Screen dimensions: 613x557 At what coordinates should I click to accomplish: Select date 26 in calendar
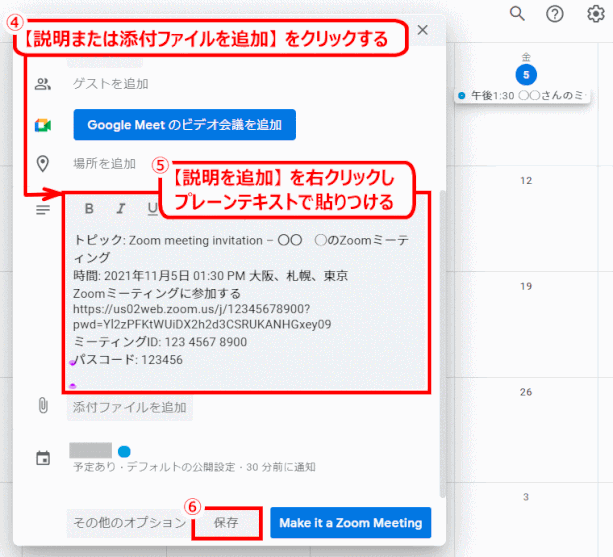pos(526,392)
